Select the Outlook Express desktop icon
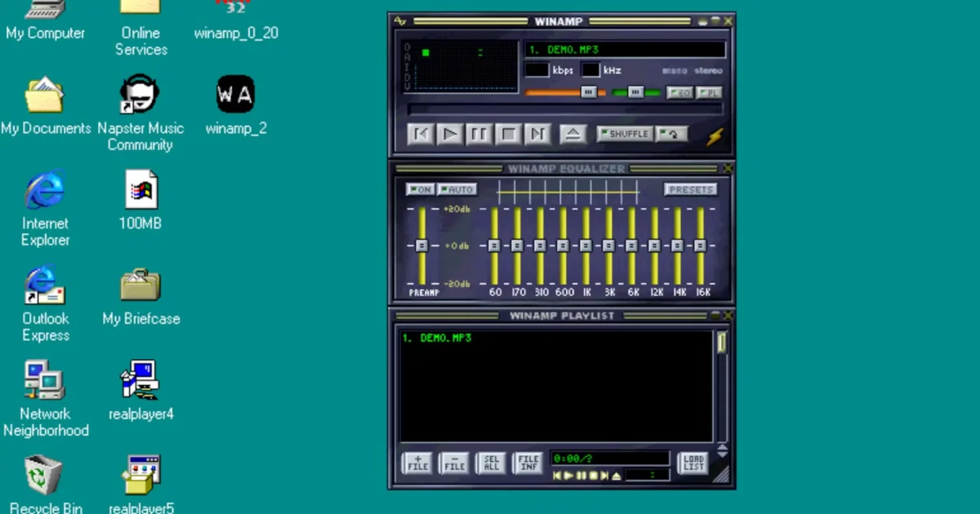Viewport: 980px width, 514px height. (x=46, y=304)
